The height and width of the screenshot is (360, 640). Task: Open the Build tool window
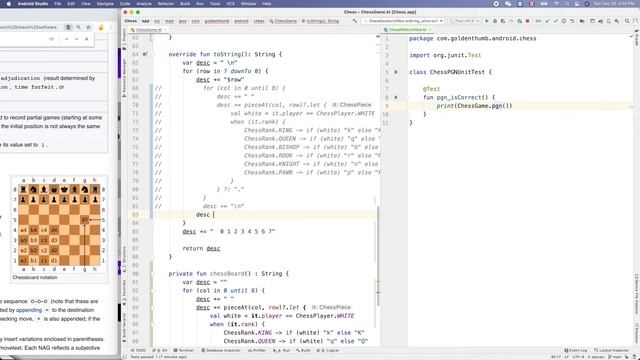point(303,351)
